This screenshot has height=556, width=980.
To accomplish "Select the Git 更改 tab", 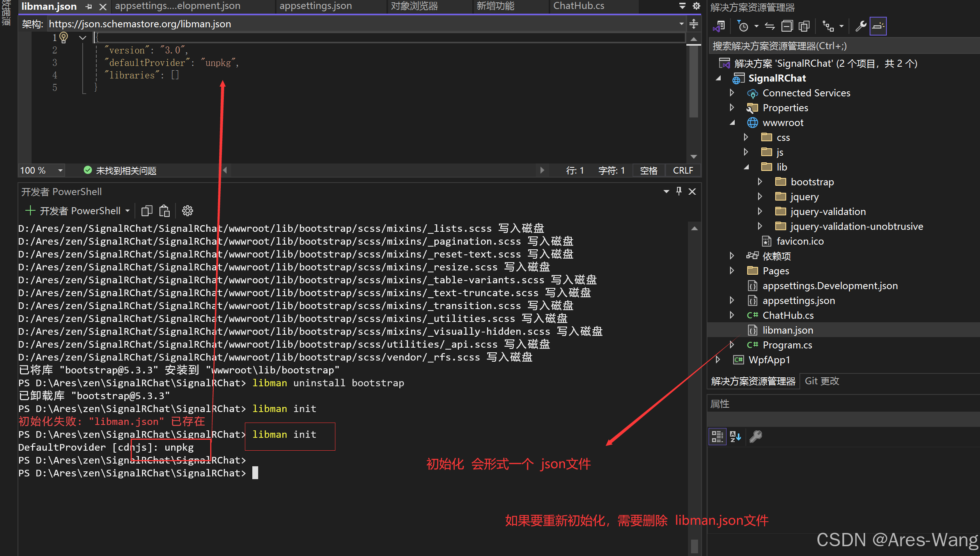I will point(821,381).
